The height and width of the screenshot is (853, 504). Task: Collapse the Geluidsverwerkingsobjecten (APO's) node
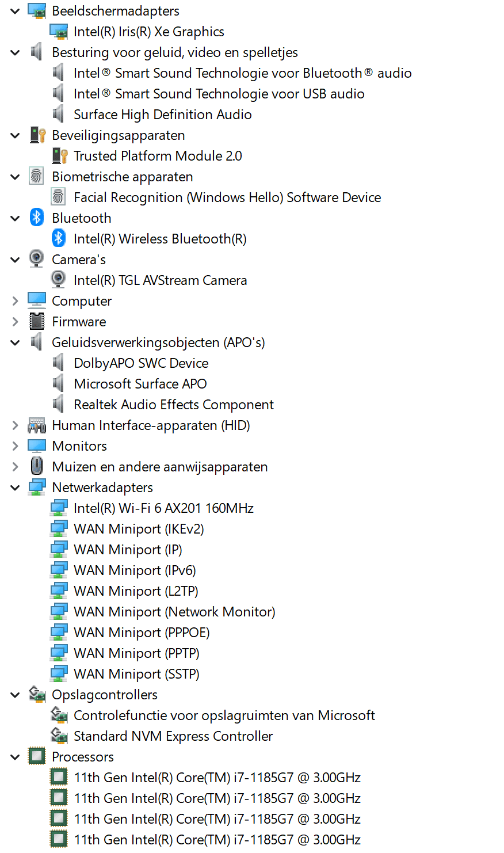coord(16,342)
